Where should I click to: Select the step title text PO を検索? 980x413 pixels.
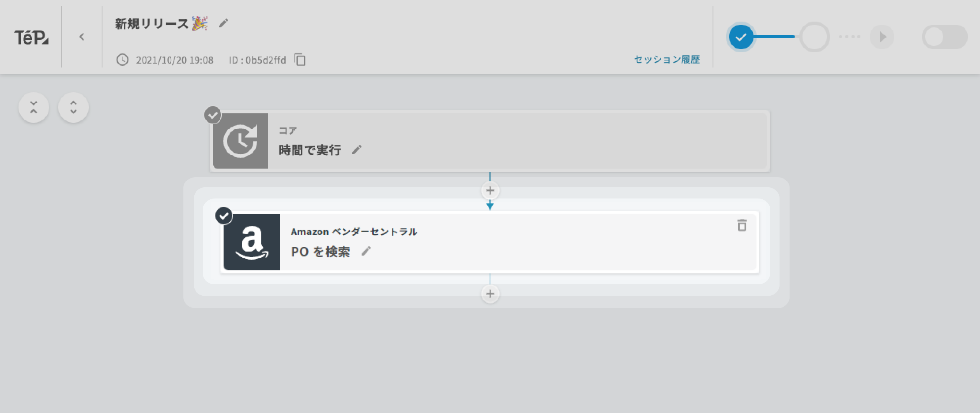coord(320,252)
